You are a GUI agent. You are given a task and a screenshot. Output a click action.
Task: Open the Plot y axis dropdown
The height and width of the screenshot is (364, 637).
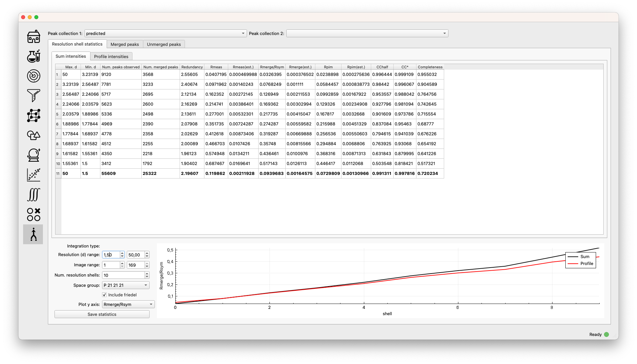click(128, 304)
